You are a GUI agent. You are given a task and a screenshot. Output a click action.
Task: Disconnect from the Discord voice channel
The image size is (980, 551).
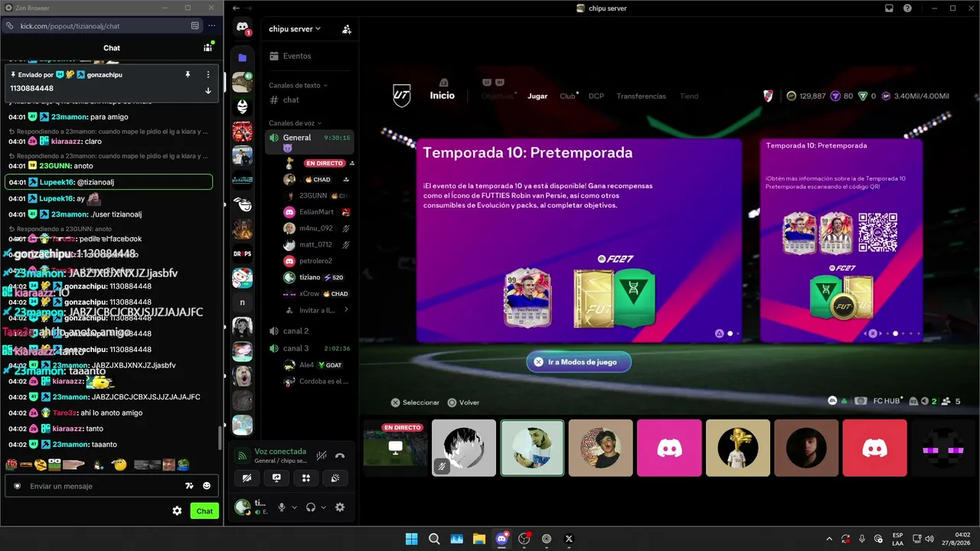pos(340,456)
